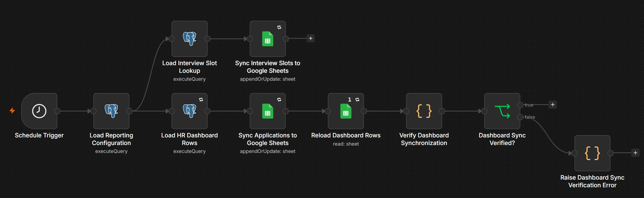644x198 pixels.
Task: Open Raise Dashboard Sync Verification Error node
Action: pyautogui.click(x=592, y=153)
